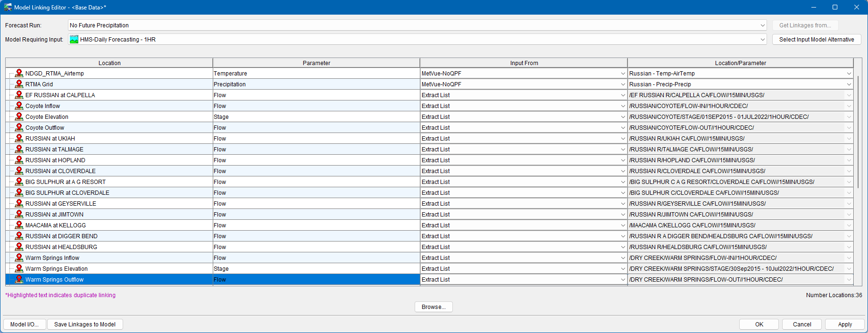Open Input From dropdown for Warm Springs Outflow
This screenshot has width=868, height=333.
pos(623,280)
